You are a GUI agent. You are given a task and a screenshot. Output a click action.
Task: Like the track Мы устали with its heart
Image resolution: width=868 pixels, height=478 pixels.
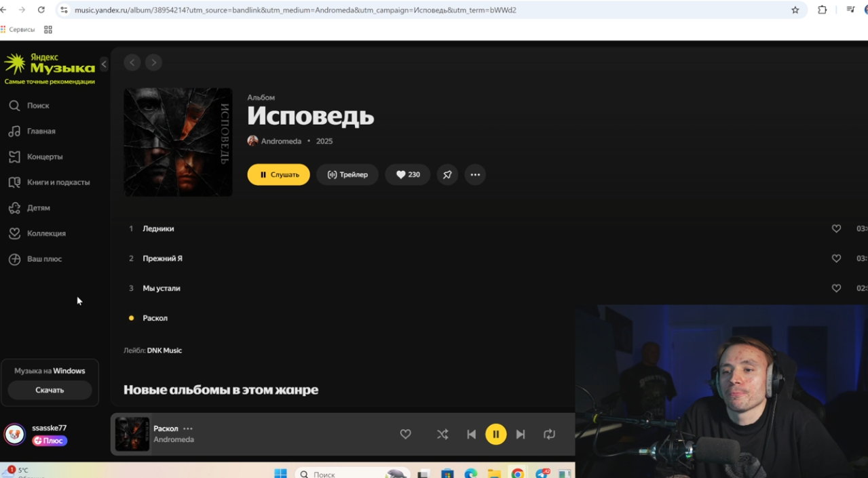click(836, 288)
